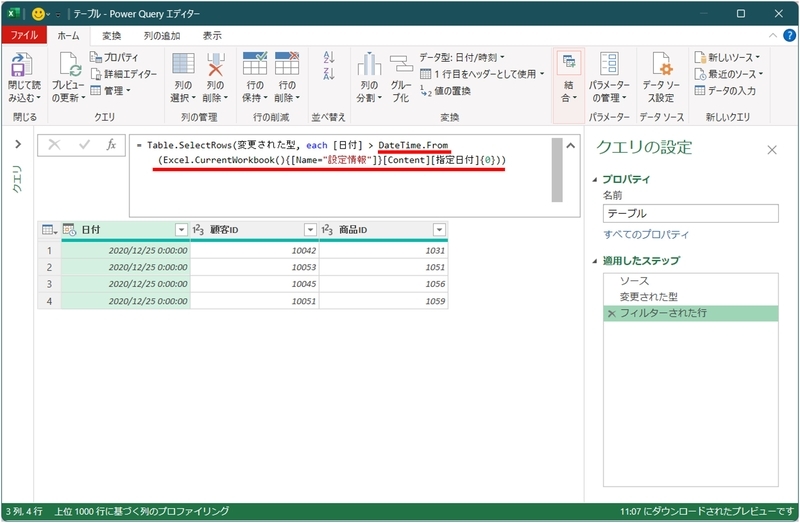This screenshot has width=800, height=523.
Task: Click the fx function button
Action: pos(111,145)
